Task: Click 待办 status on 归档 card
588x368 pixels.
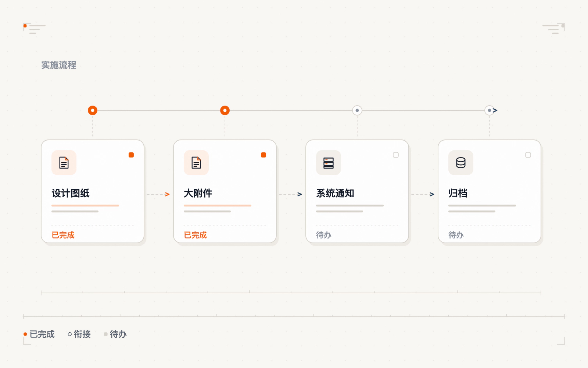Action: (456, 235)
